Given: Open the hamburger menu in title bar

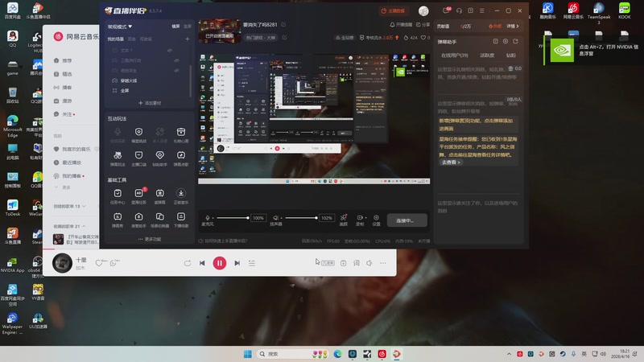Looking at the screenshot, I should pos(482,10).
